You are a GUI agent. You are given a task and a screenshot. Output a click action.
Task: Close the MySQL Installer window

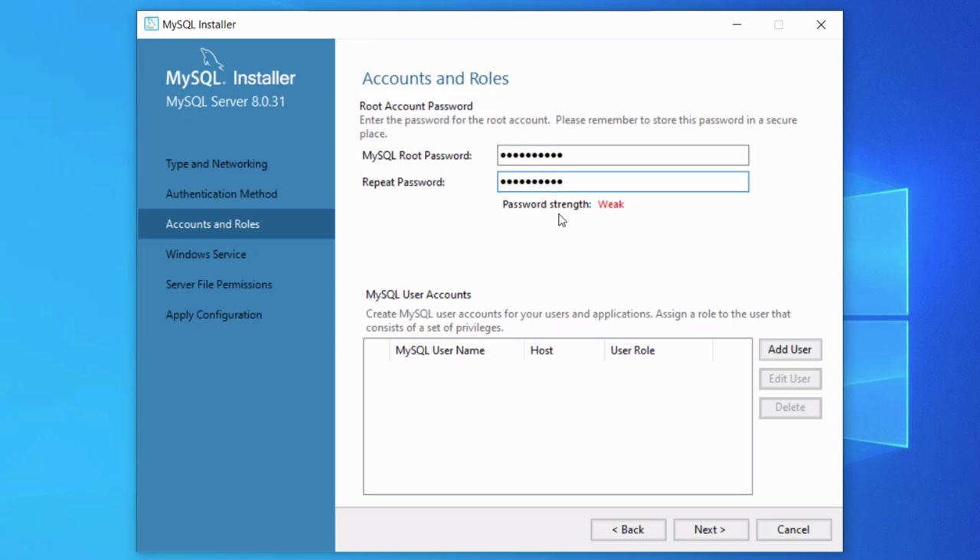coord(821,24)
